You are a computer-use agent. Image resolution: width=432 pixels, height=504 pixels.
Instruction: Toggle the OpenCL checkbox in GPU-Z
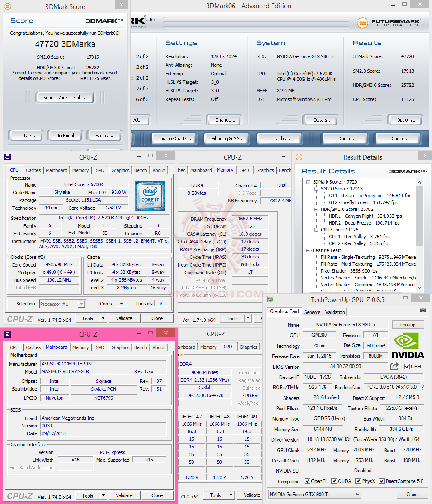pyautogui.click(x=307, y=481)
